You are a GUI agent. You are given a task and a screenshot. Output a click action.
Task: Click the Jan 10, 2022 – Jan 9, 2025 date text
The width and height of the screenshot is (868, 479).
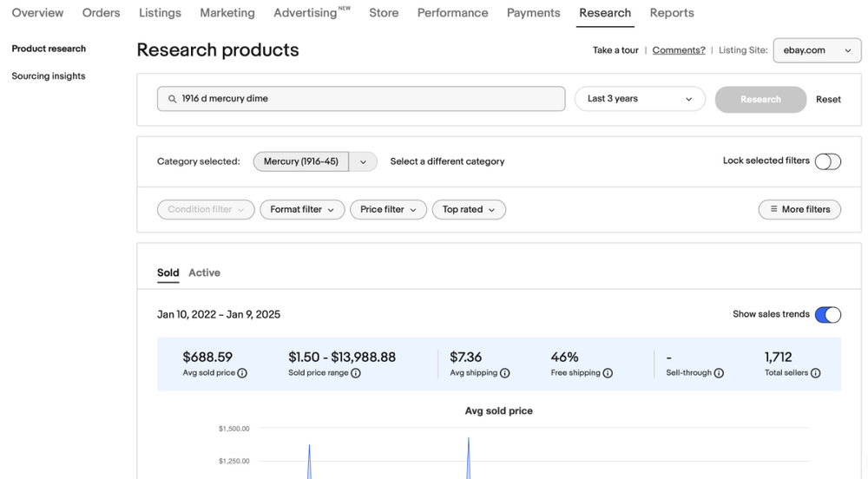219,315
